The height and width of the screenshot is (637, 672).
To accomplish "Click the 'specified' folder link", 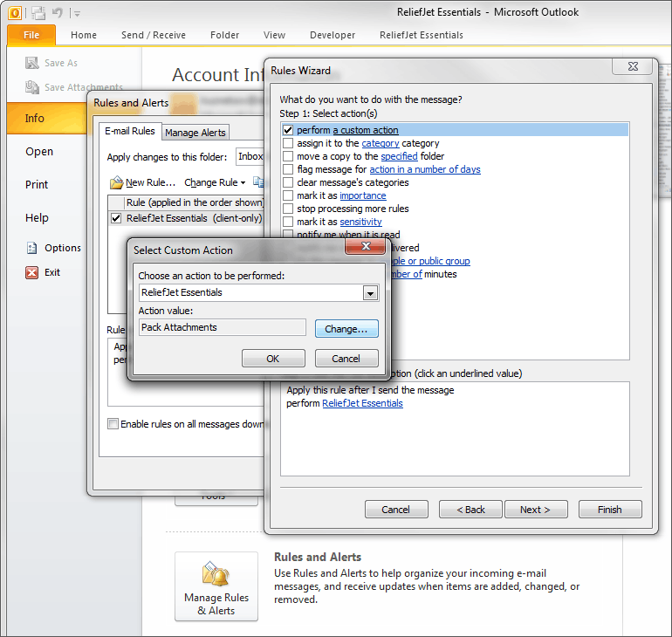I will 399,156.
